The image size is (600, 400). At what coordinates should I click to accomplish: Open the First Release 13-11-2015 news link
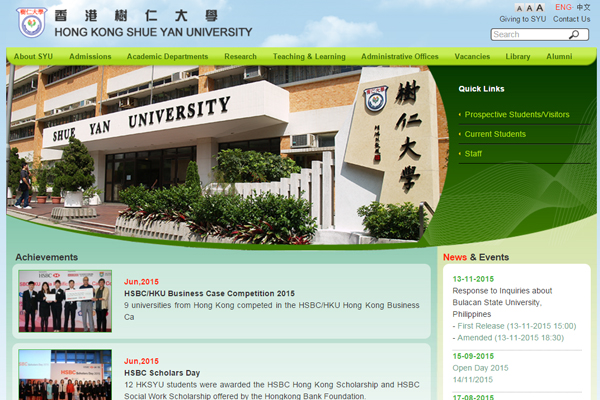(x=517, y=326)
